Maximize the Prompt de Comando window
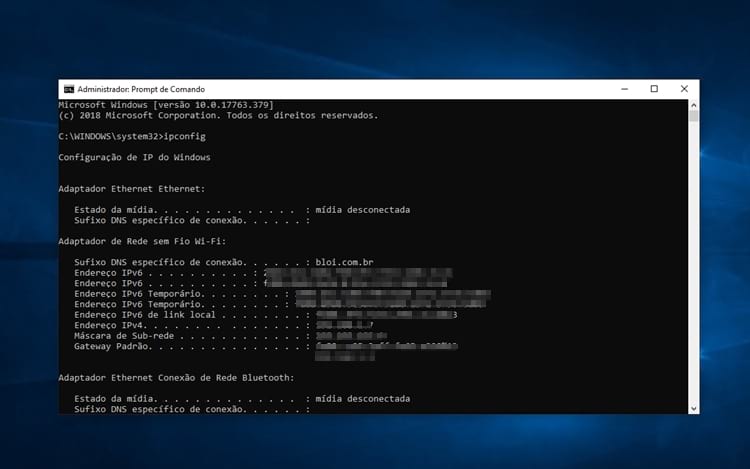This screenshot has height=469, width=750. (654, 89)
